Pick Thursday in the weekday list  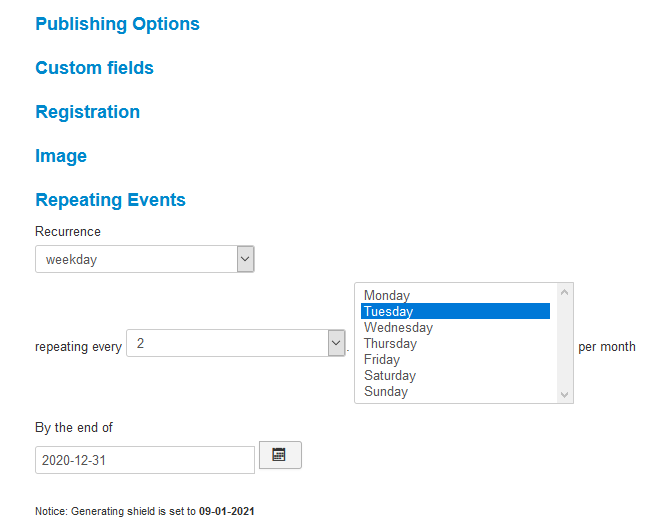pyautogui.click(x=455, y=343)
